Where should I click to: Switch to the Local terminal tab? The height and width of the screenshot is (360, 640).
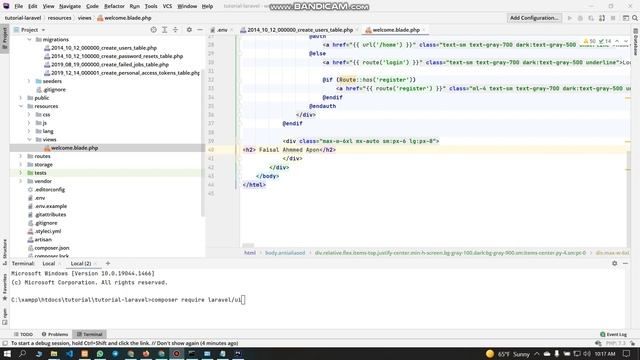(49, 264)
